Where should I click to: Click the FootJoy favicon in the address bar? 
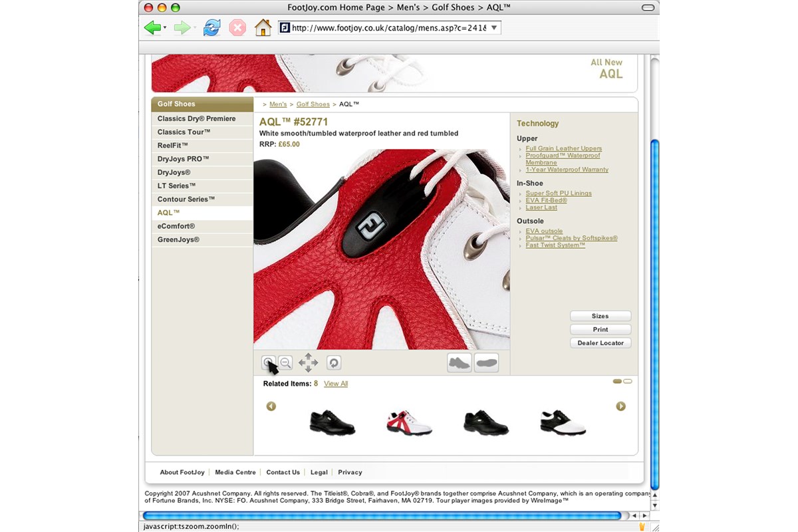coord(285,28)
